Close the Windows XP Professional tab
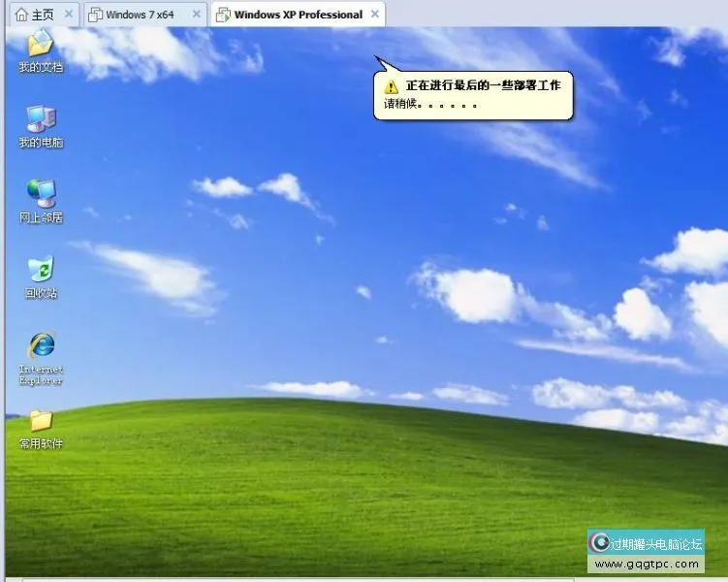728x582 pixels. click(x=375, y=15)
